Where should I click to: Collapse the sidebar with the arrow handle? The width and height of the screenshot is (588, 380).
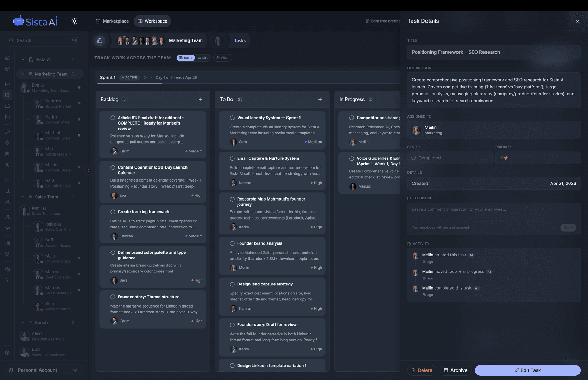click(88, 171)
